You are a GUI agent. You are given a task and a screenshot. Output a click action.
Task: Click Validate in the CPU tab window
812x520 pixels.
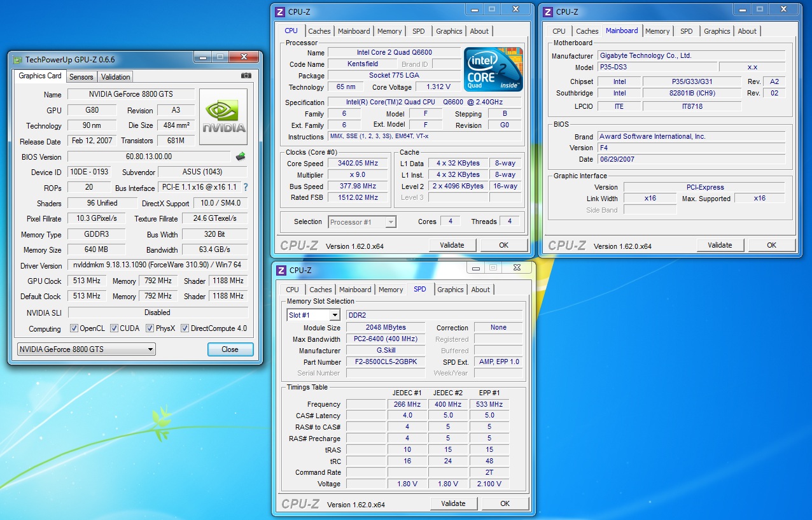[452, 245]
